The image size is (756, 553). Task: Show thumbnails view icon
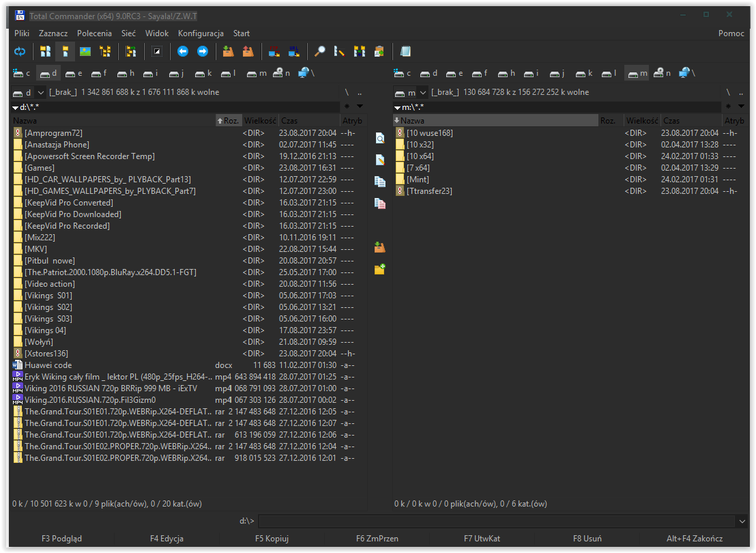(85, 51)
